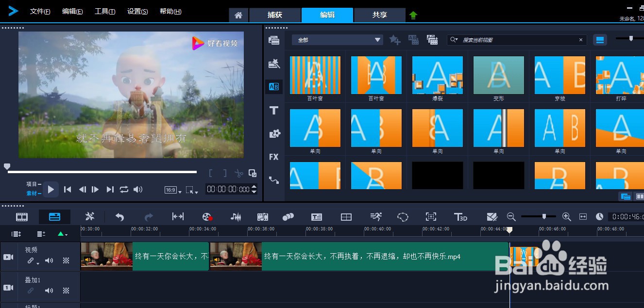Click the search current view field

517,40
